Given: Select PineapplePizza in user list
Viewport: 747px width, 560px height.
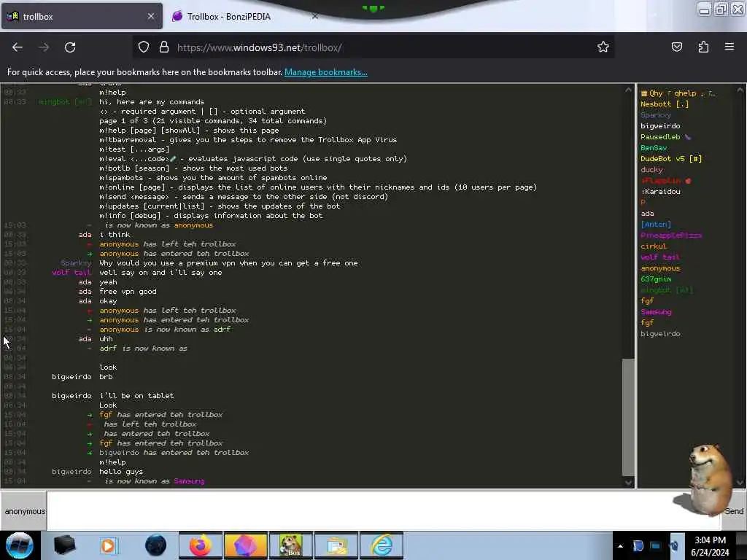Looking at the screenshot, I should (671, 236).
